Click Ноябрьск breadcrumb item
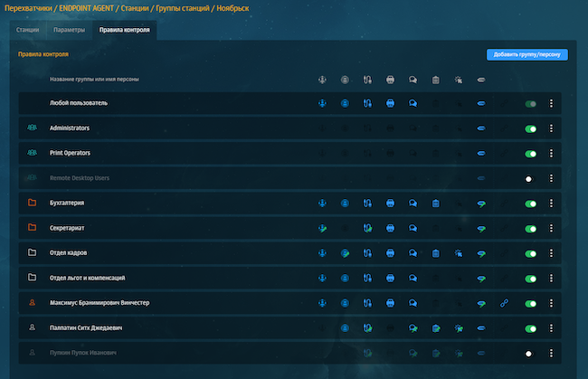The height and width of the screenshot is (379, 588). (x=232, y=8)
